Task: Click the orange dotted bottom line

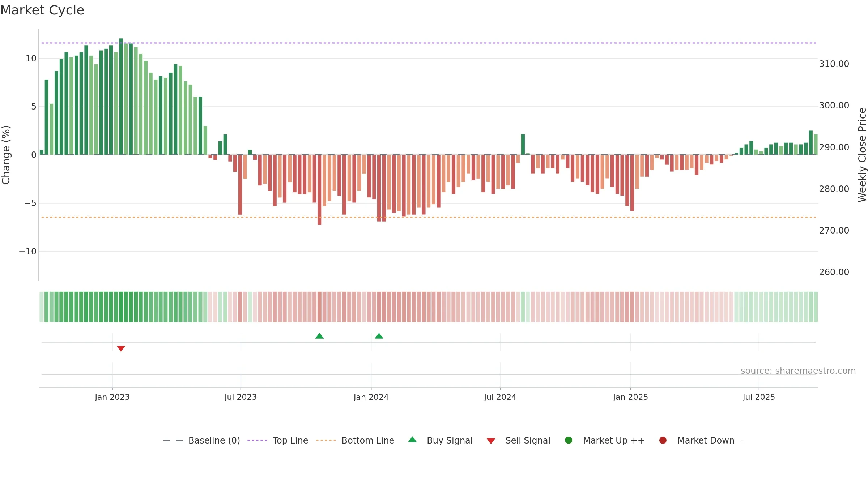Action: [x=429, y=217]
